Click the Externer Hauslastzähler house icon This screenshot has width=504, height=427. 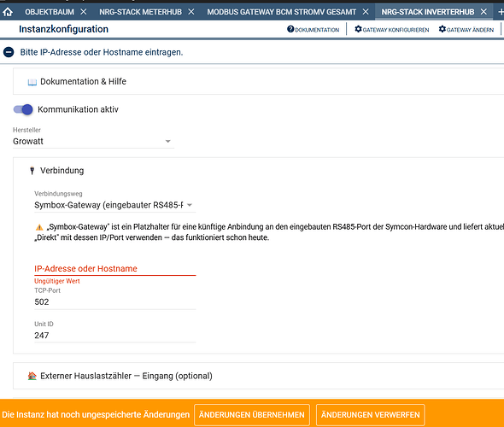click(x=32, y=376)
